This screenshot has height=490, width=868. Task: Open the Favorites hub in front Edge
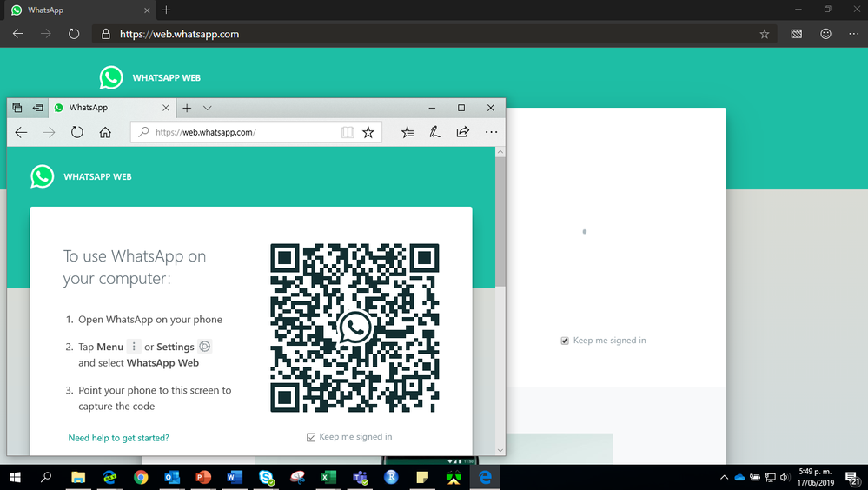click(407, 132)
